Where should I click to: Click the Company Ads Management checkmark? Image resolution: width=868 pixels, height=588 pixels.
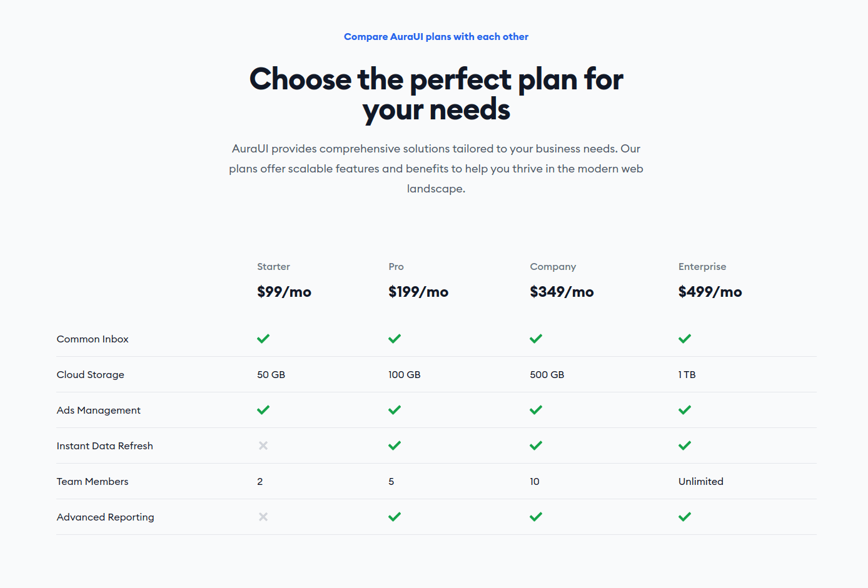pyautogui.click(x=536, y=410)
